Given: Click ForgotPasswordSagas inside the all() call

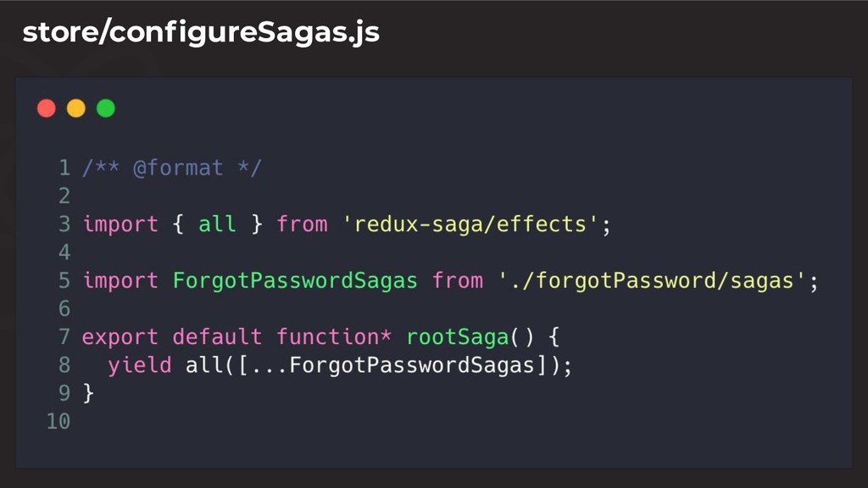Looking at the screenshot, I should click(x=411, y=365).
